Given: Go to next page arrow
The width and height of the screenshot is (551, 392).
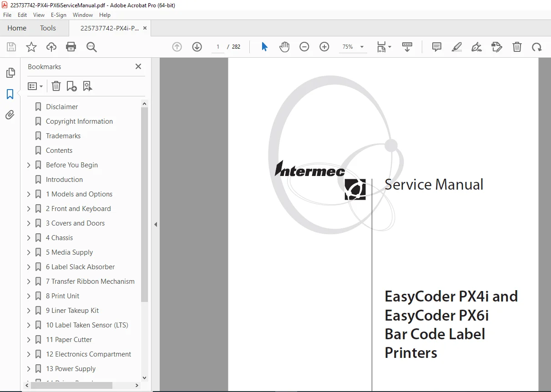Looking at the screenshot, I should [197, 47].
